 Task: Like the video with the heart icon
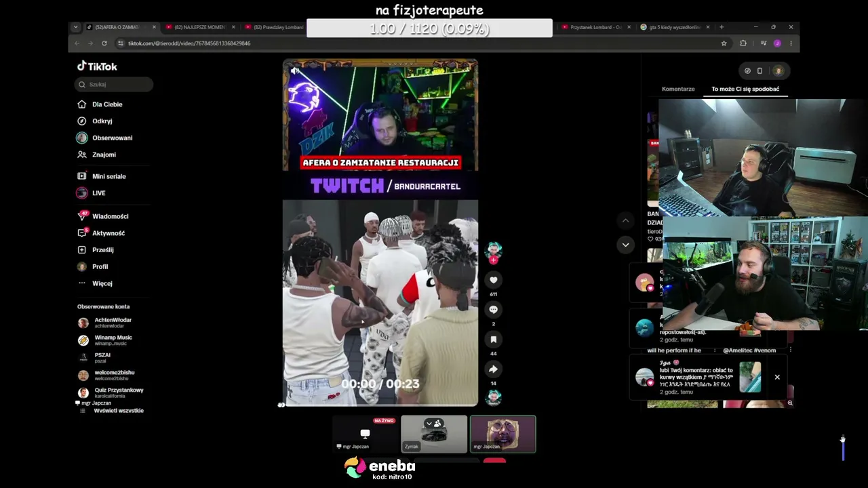click(493, 280)
